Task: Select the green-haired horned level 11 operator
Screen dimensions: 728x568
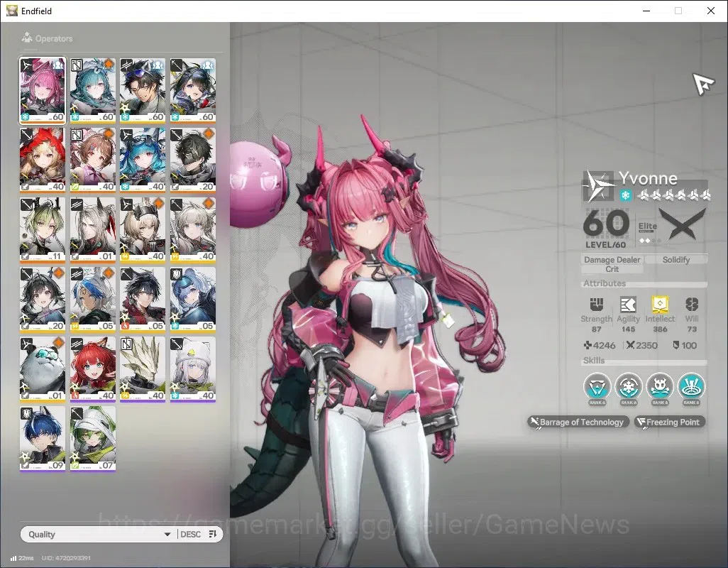Action: [43, 230]
